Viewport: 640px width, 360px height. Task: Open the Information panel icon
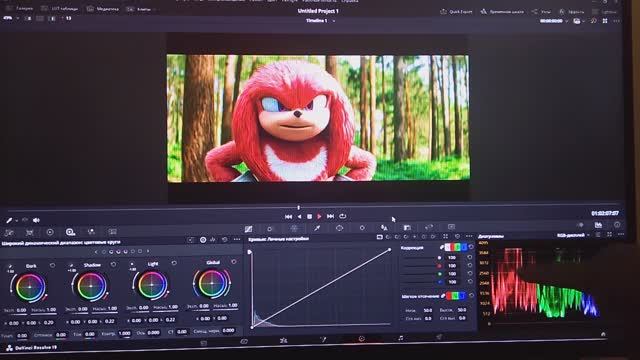point(617,224)
